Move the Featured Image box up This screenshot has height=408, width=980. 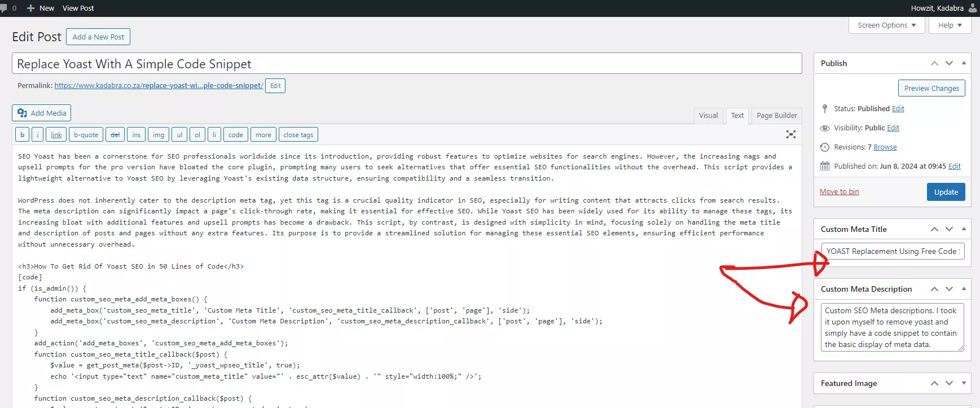point(934,383)
